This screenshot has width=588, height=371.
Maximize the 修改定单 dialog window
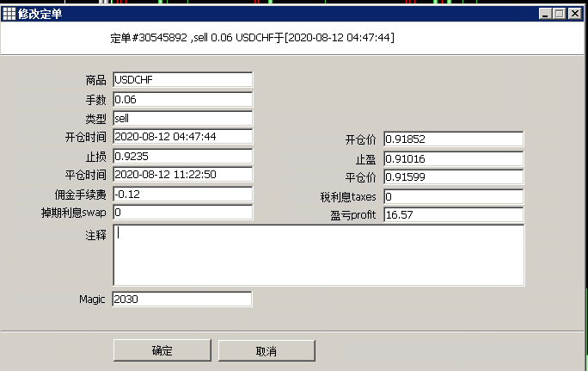[x=560, y=14]
